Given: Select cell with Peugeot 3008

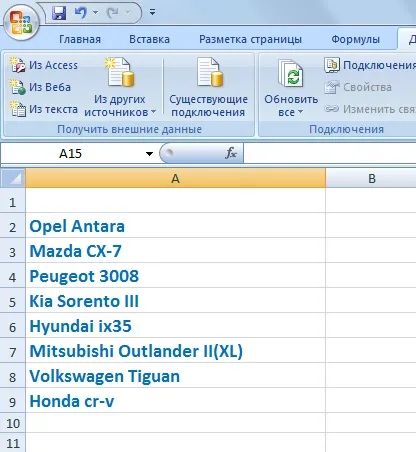Looking at the screenshot, I should [x=175, y=276].
